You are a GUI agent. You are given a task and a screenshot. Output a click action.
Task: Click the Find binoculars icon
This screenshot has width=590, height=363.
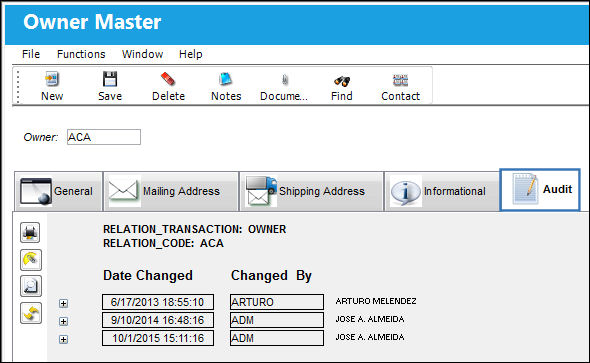tap(342, 87)
